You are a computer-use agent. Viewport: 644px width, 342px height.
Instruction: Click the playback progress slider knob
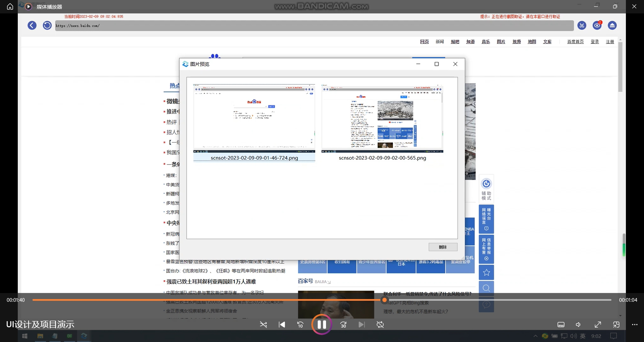click(x=385, y=300)
